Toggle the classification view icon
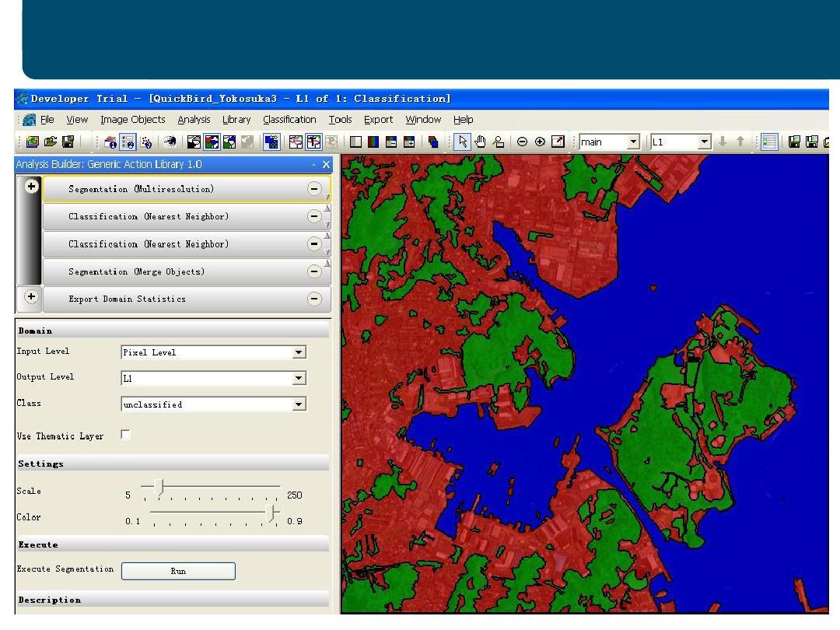Image resolution: width=840 pixels, height=630 pixels. pyautogui.click(x=212, y=142)
